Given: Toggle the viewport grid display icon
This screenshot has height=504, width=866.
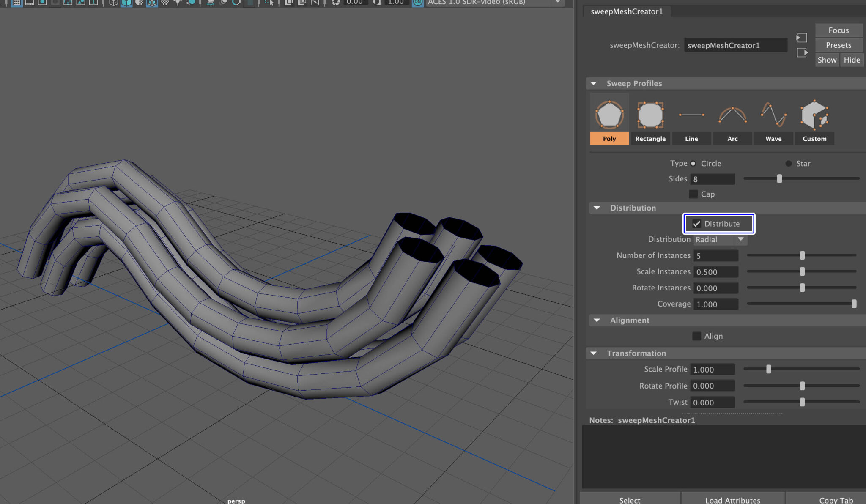Looking at the screenshot, I should pyautogui.click(x=16, y=3).
